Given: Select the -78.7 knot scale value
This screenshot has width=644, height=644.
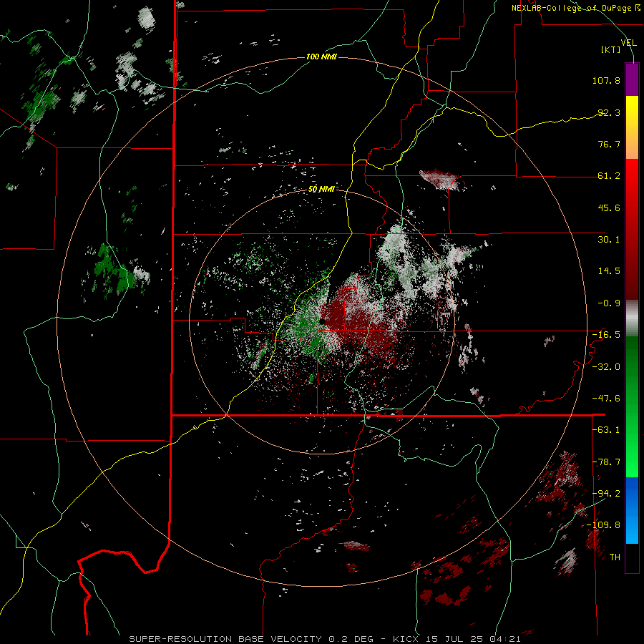Looking at the screenshot, I should coord(606,462).
